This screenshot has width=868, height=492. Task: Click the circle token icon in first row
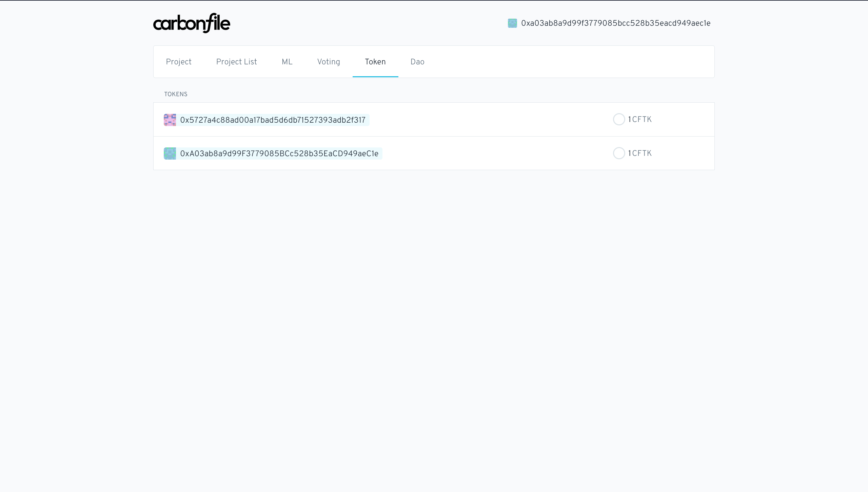click(619, 119)
